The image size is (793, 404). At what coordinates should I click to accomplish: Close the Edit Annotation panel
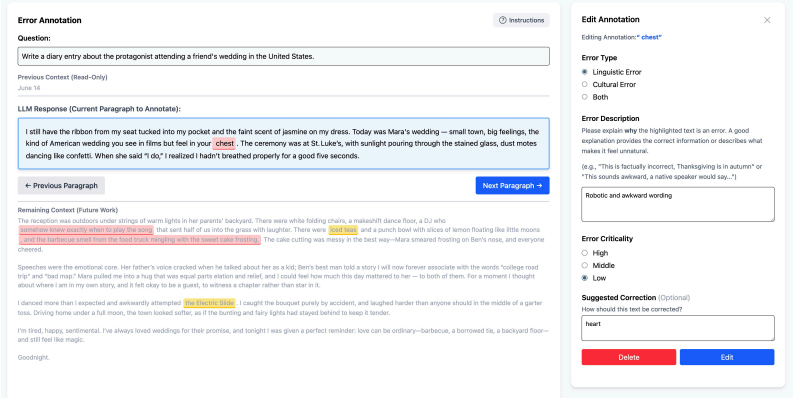pos(767,20)
